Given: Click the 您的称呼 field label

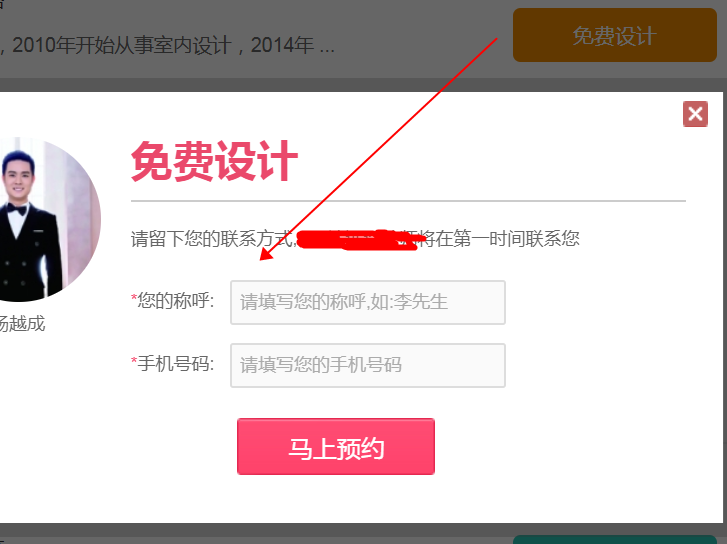Looking at the screenshot, I should (x=175, y=301).
